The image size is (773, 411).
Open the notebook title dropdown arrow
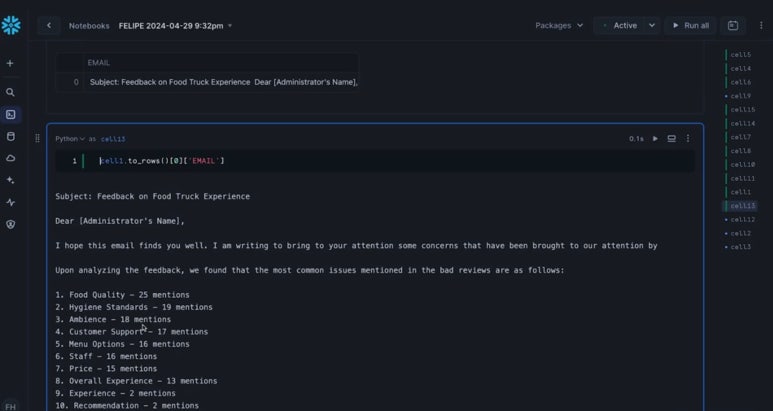click(230, 25)
